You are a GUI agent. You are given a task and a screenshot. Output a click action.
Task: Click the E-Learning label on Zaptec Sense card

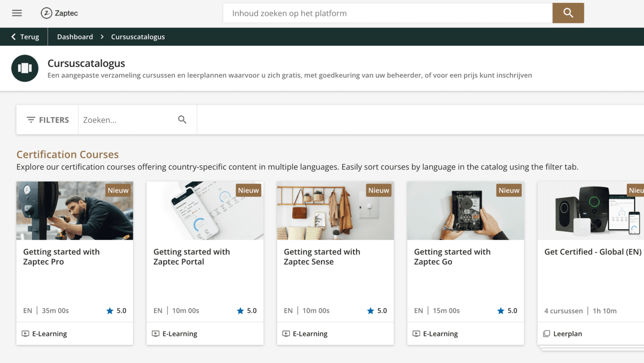(310, 333)
